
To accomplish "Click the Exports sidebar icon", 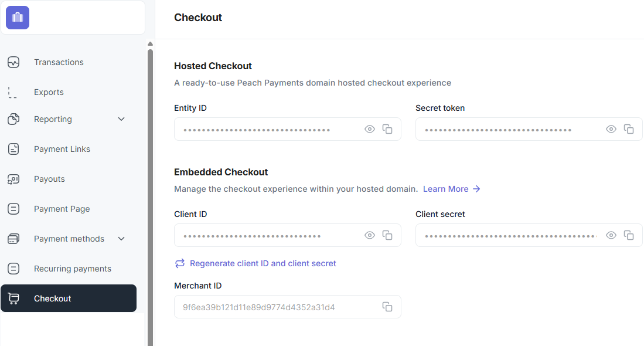I will coord(12,92).
